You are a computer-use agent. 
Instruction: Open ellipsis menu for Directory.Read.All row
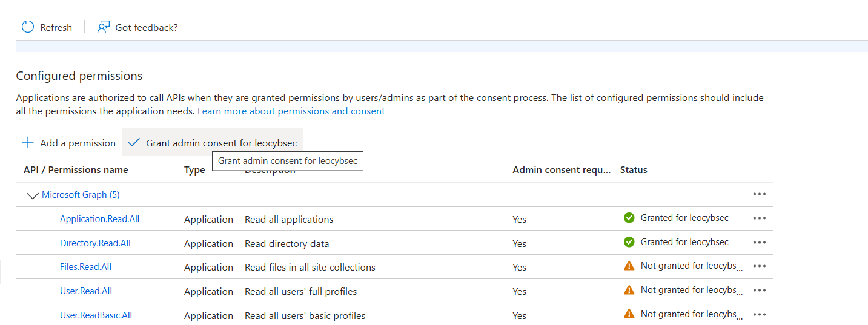click(759, 243)
